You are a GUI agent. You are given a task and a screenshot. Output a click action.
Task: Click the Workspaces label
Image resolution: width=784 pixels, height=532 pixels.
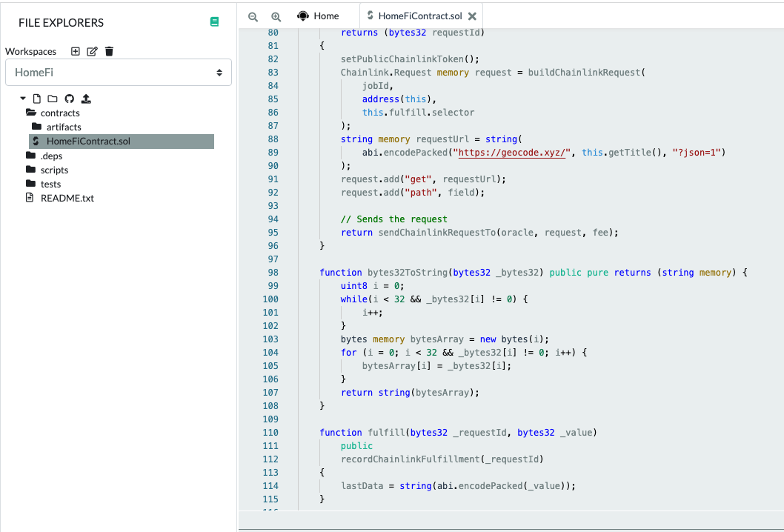click(30, 51)
